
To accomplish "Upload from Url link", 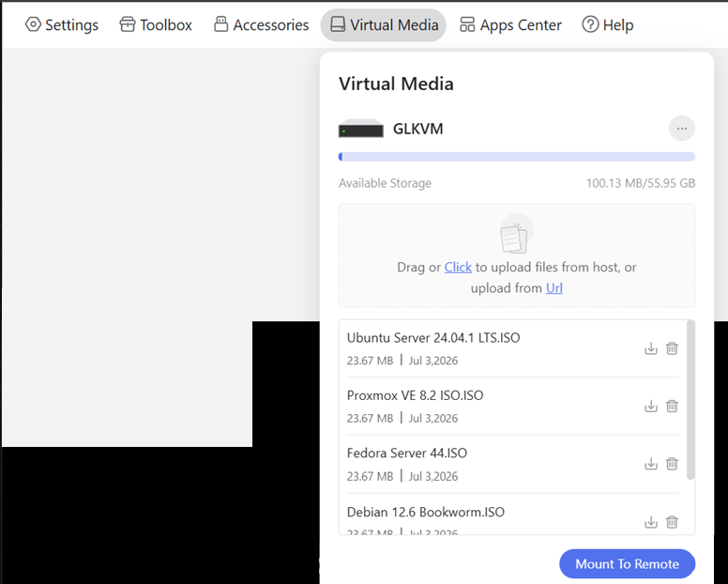I will (x=554, y=288).
